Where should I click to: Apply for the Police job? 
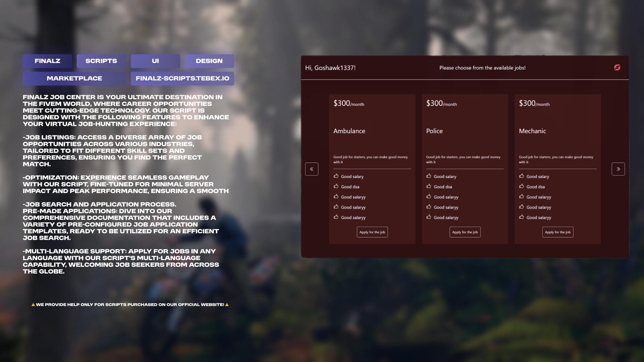[x=465, y=232]
